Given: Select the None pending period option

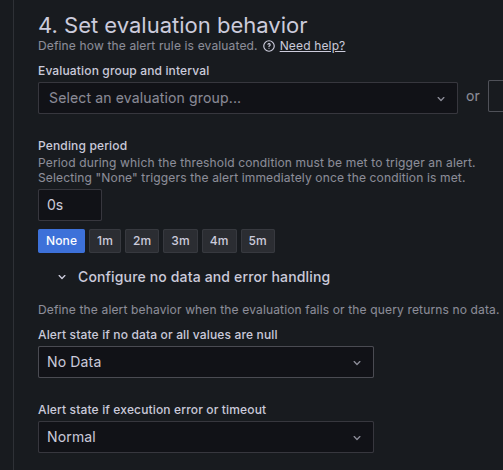Looking at the screenshot, I should (61, 241).
